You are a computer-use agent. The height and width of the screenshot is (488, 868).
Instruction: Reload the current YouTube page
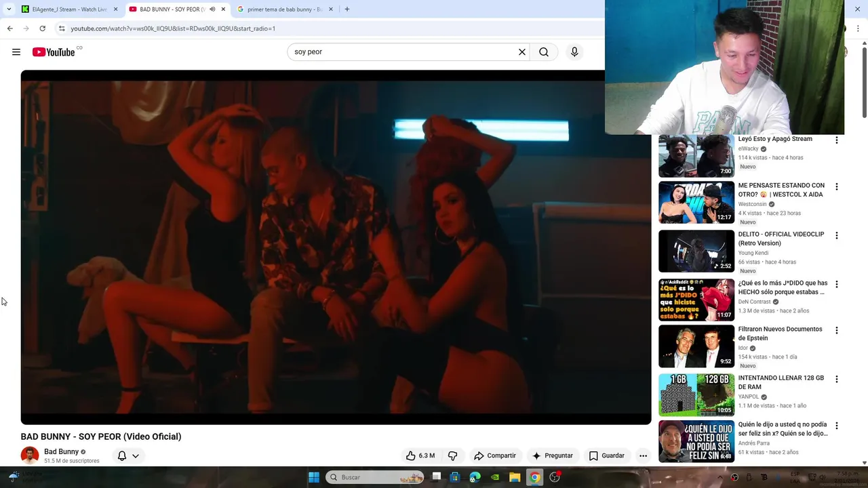(x=42, y=28)
